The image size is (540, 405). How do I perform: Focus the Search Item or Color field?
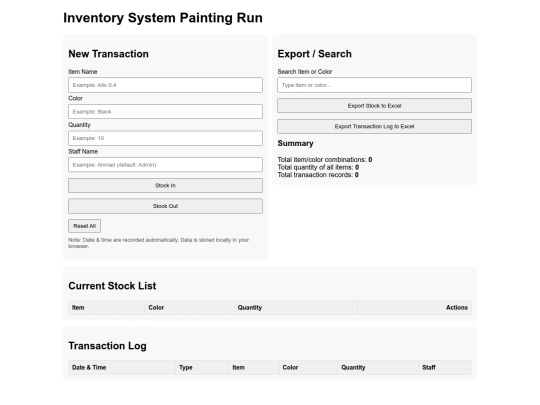(x=374, y=85)
